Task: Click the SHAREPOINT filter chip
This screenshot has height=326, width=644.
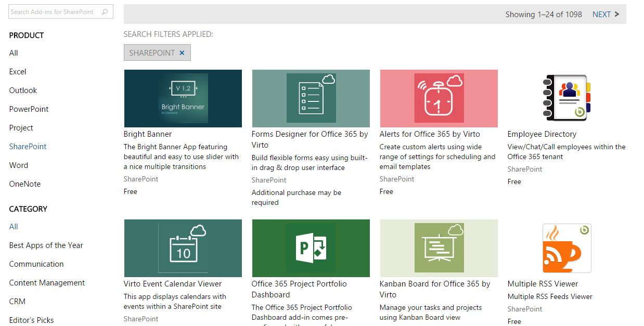Action: (157, 53)
